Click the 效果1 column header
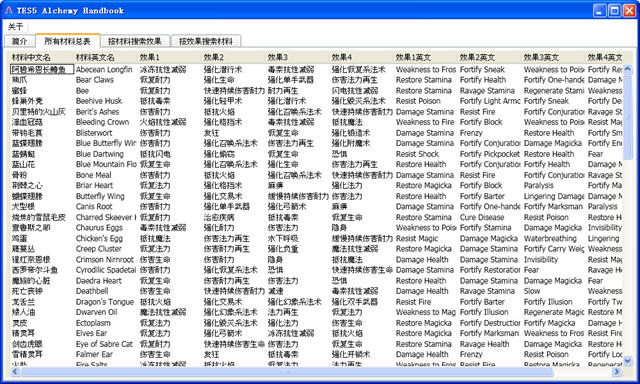The image size is (640, 384). point(169,58)
